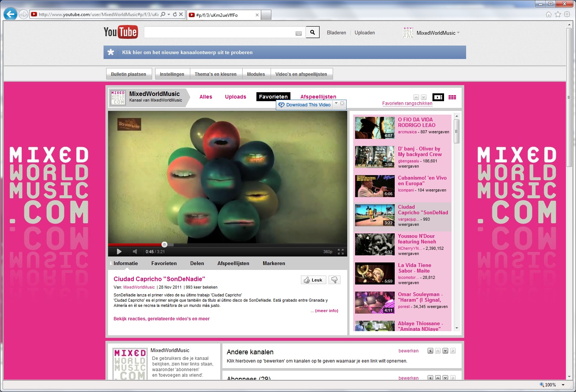This screenshot has width=576, height=392.
Task: Move Andere kanalen module left
Action: [430, 351]
